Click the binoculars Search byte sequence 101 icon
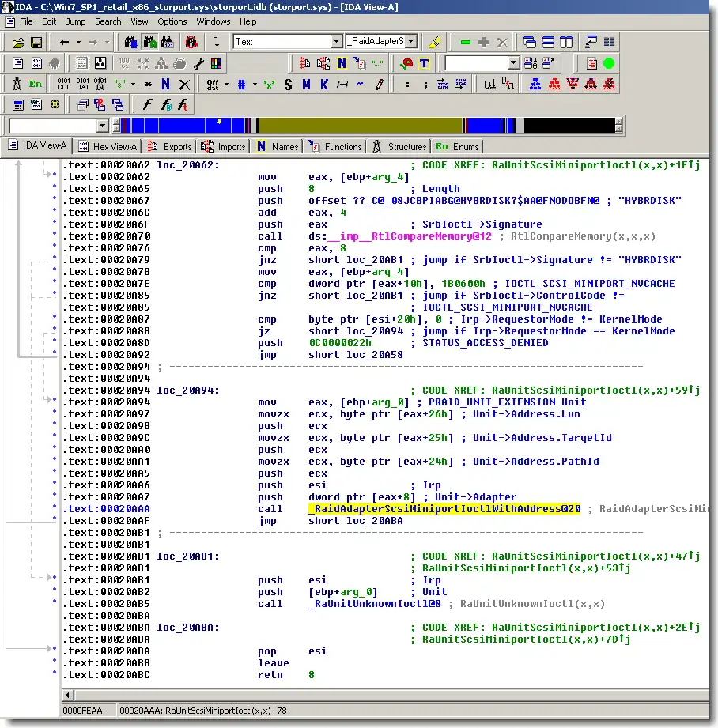718x728 pixels. 167,42
